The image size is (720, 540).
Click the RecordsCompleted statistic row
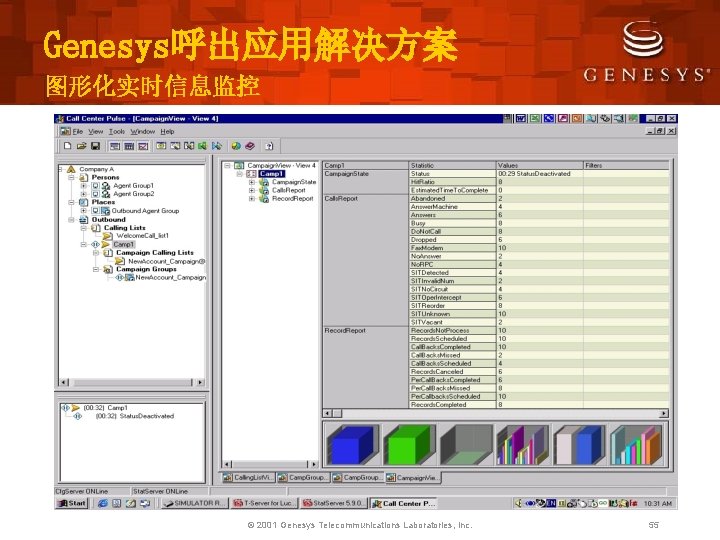(452, 405)
